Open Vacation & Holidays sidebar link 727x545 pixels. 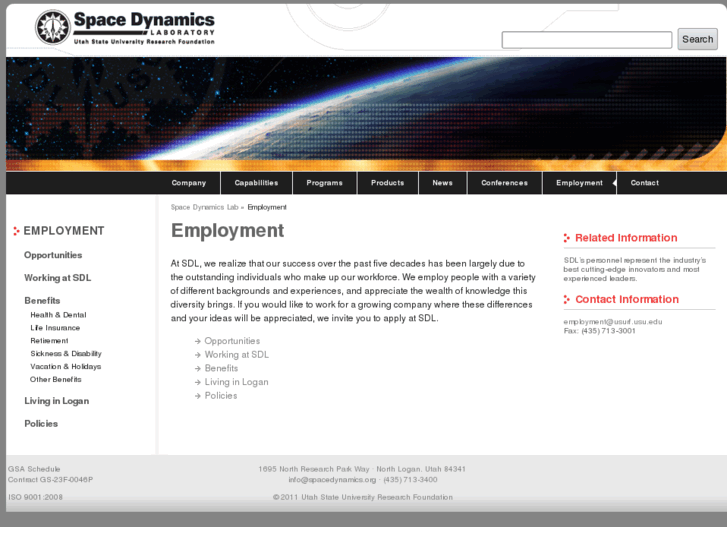click(65, 366)
